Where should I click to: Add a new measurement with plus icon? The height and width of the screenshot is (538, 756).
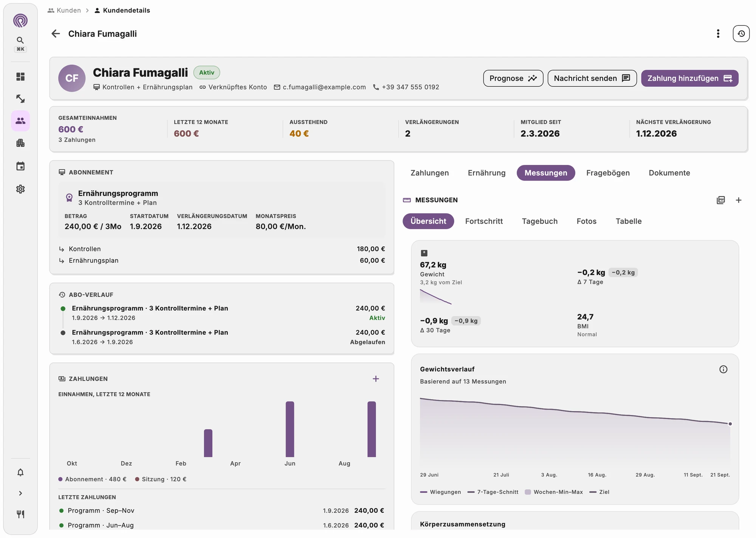(x=739, y=200)
